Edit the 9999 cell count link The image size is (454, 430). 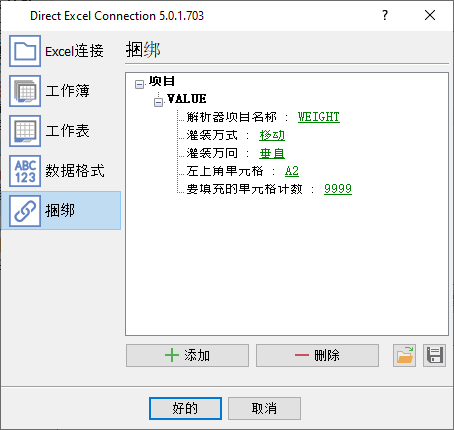[338, 189]
